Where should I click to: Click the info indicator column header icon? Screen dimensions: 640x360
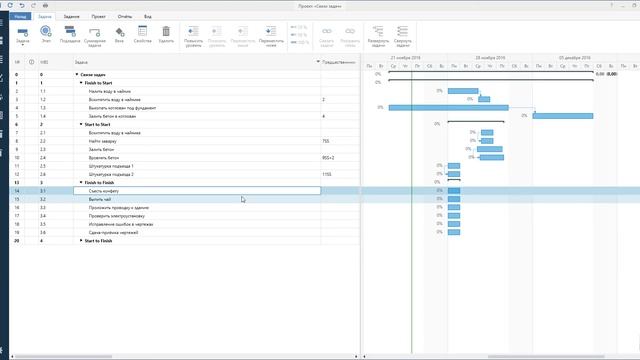[x=31, y=62]
